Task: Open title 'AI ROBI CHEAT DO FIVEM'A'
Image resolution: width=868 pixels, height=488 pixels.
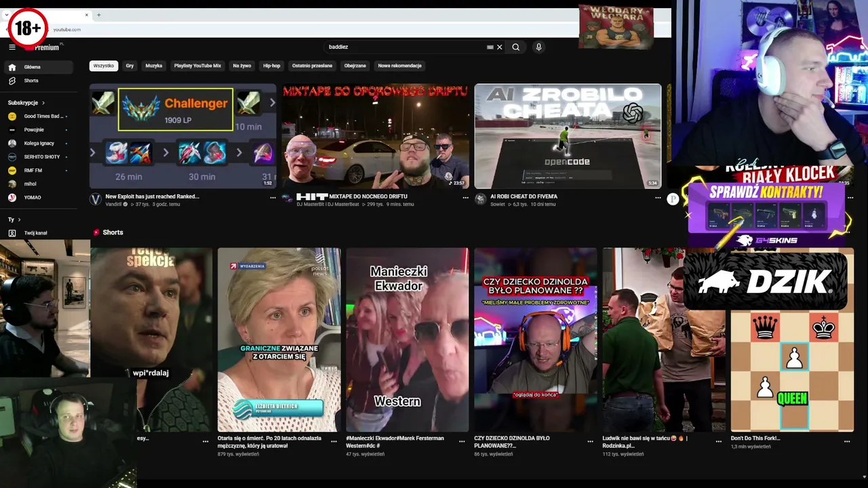Action: [x=524, y=197]
